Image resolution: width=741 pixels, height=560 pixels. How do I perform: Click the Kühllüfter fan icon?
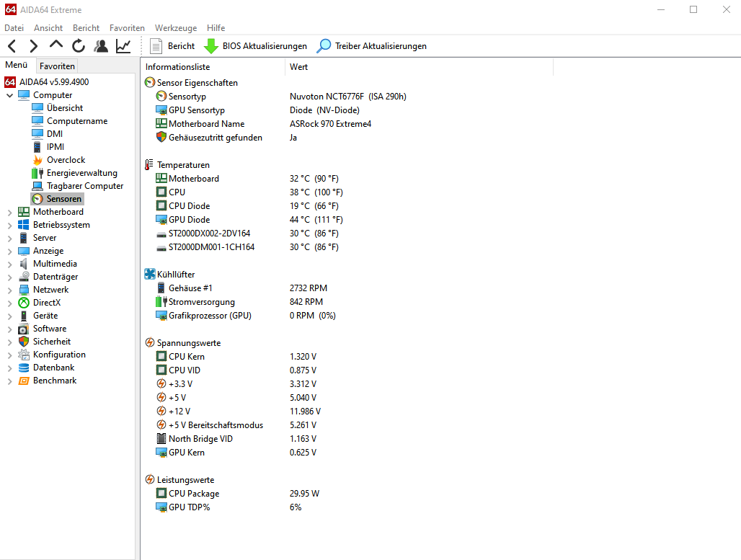[150, 274]
